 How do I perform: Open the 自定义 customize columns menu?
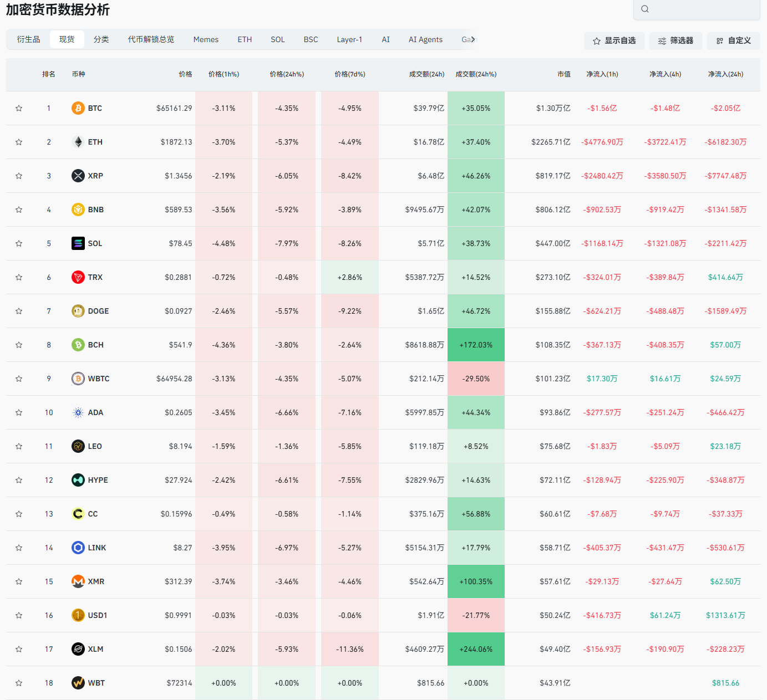pyautogui.click(x=733, y=41)
